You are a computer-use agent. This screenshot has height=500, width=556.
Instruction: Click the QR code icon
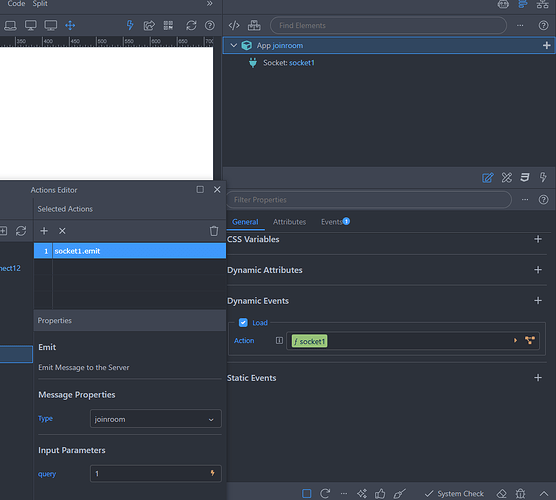coord(168,26)
